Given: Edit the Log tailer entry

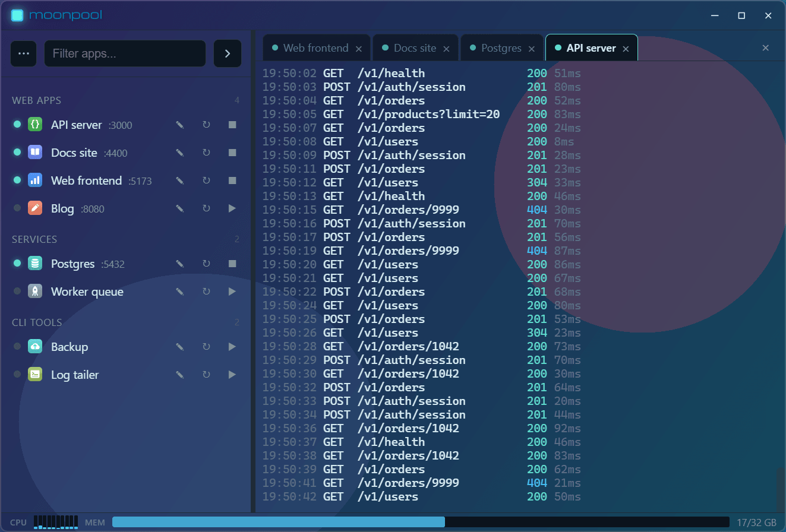Looking at the screenshot, I should tap(180, 375).
